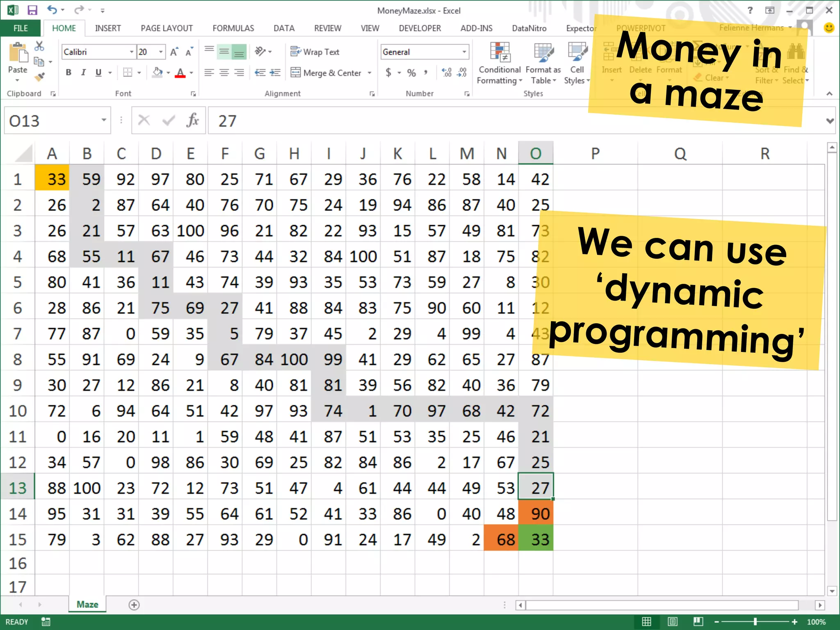The width and height of the screenshot is (840, 630).
Task: Click the Percent Style icon
Action: tap(411, 73)
